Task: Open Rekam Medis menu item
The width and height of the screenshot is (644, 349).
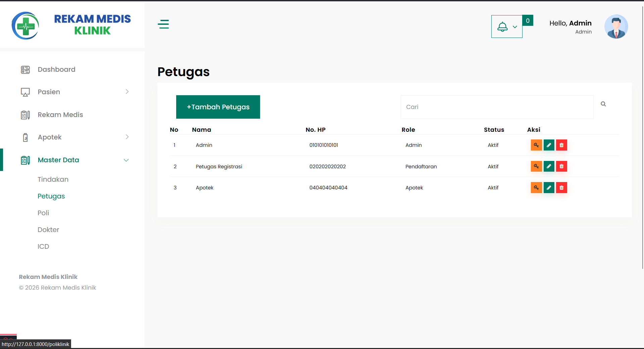Action: coord(60,115)
